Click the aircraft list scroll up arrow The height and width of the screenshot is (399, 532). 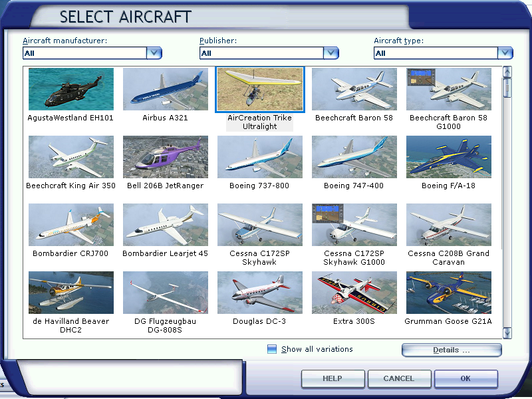click(x=507, y=72)
